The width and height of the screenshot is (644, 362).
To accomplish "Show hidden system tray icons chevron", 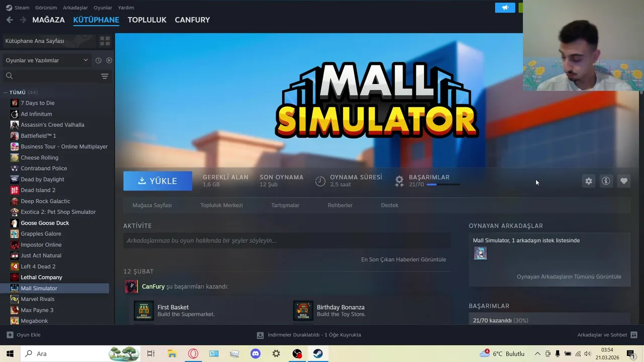I will click(x=537, y=353).
